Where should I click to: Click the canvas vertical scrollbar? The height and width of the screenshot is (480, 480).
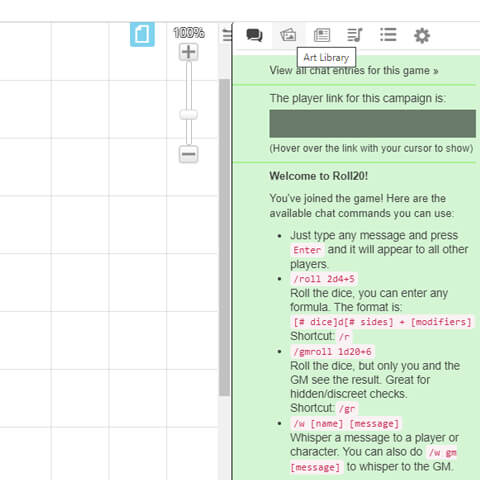pos(225,237)
